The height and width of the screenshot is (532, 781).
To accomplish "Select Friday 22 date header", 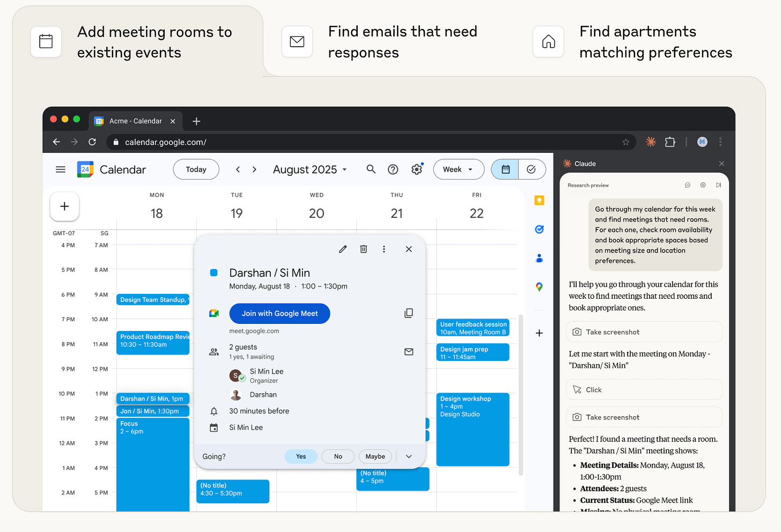I will tap(477, 213).
